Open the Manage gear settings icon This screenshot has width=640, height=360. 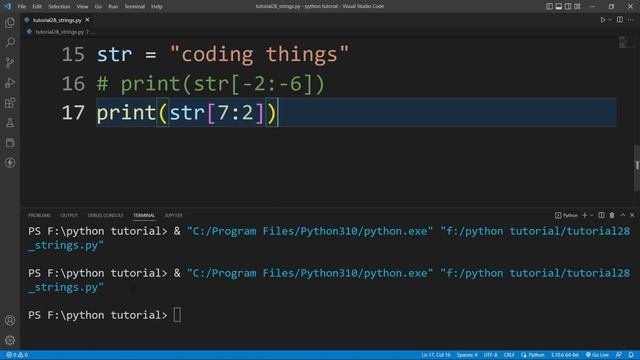click(10, 340)
